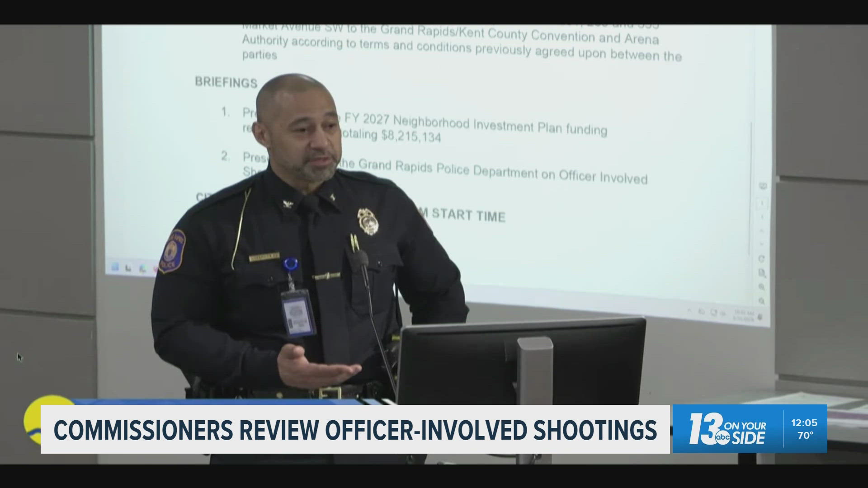Go to previous page with up arrow
868x488 pixels.
pyautogui.click(x=762, y=230)
